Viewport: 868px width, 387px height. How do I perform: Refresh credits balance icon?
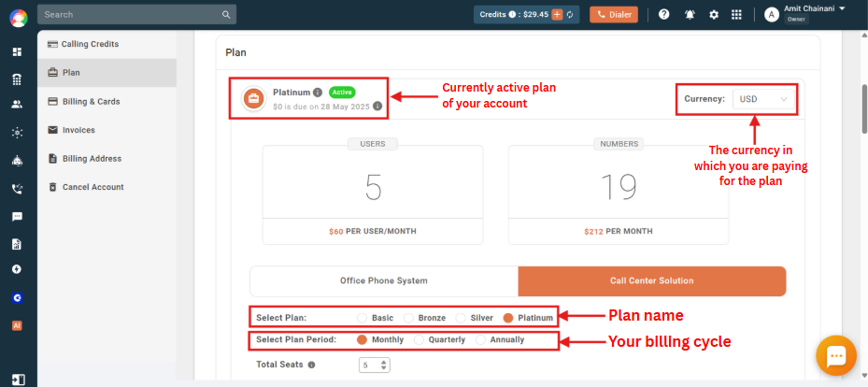pyautogui.click(x=570, y=14)
